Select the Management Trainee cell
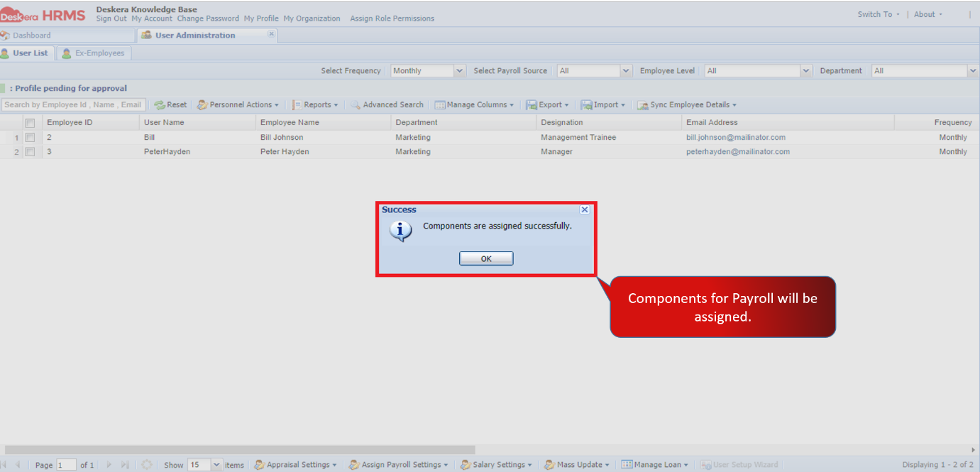The width and height of the screenshot is (980, 472). click(578, 138)
